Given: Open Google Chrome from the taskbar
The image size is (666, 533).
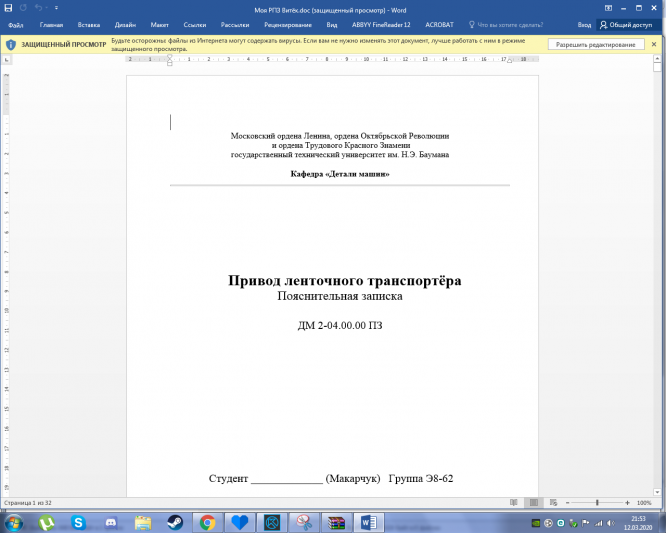Looking at the screenshot, I should tap(207, 522).
